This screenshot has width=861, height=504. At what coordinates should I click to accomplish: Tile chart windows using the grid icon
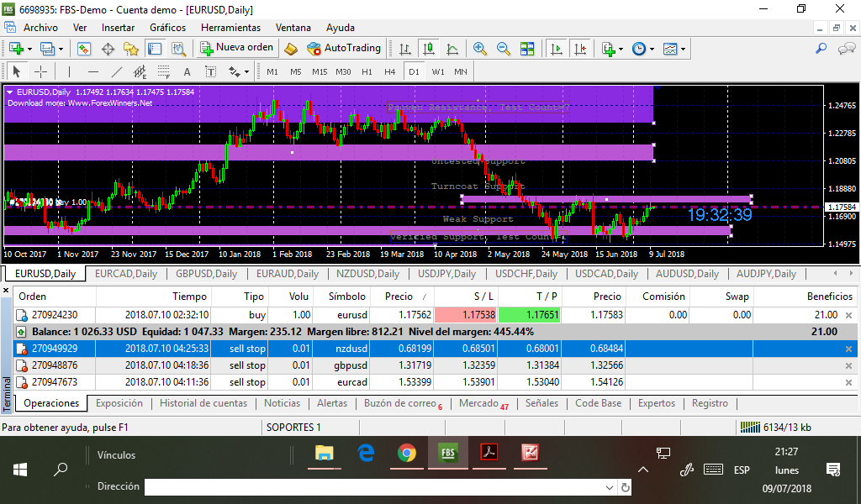tap(528, 49)
